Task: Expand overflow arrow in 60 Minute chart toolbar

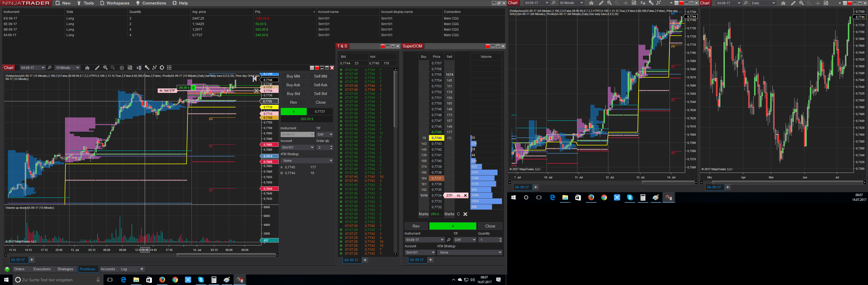Action: 671,3
